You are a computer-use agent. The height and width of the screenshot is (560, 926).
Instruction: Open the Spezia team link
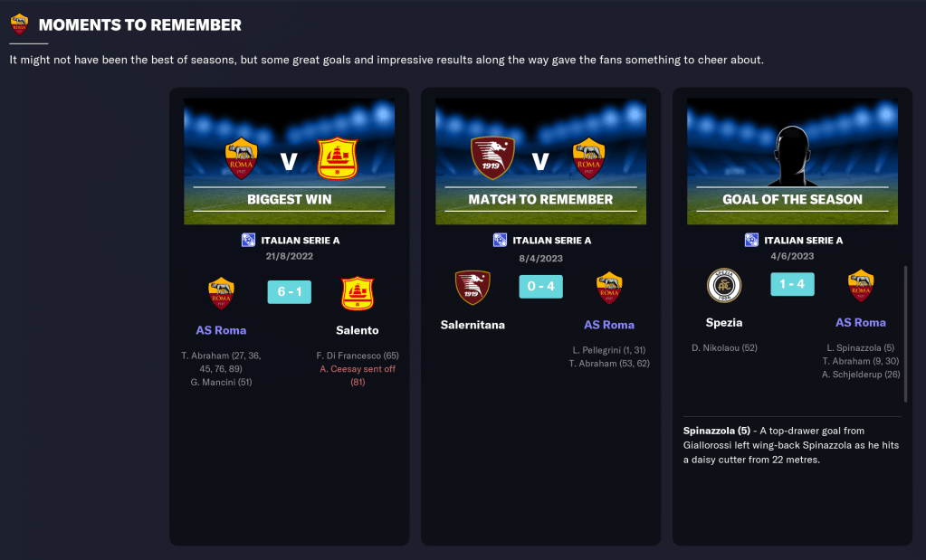(x=724, y=323)
